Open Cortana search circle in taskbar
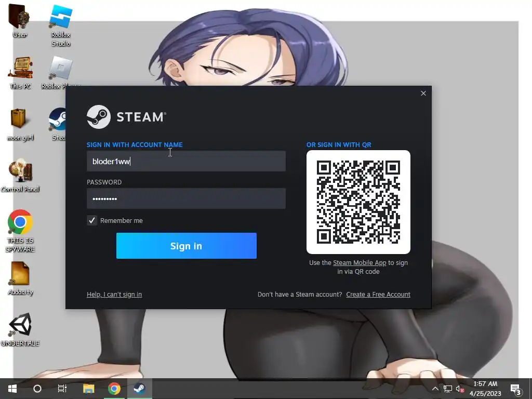The image size is (532, 399). 37,389
